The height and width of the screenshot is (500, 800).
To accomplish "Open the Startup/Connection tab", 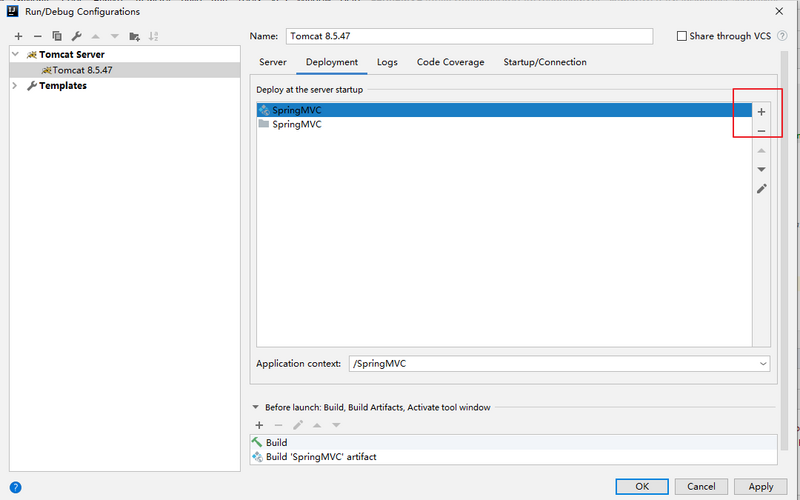I will click(545, 62).
